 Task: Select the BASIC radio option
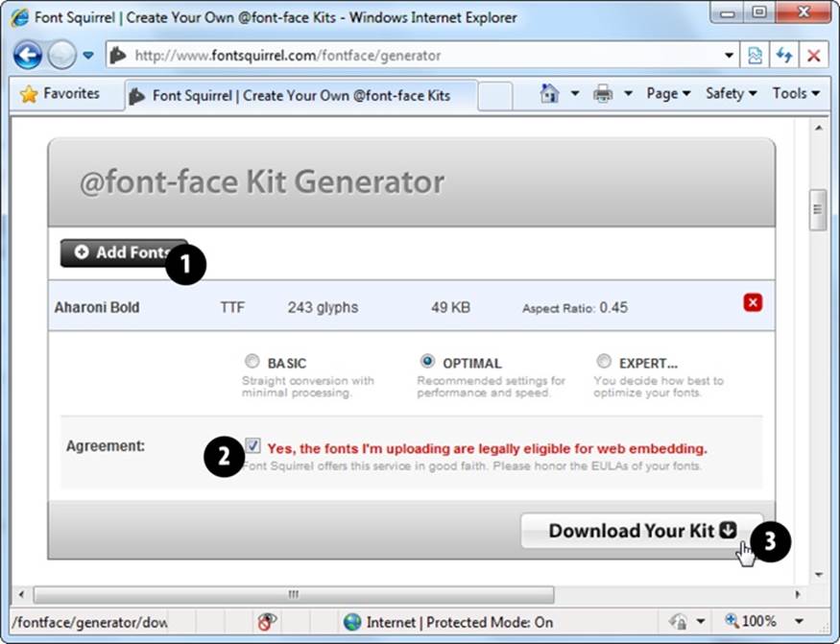[252, 361]
